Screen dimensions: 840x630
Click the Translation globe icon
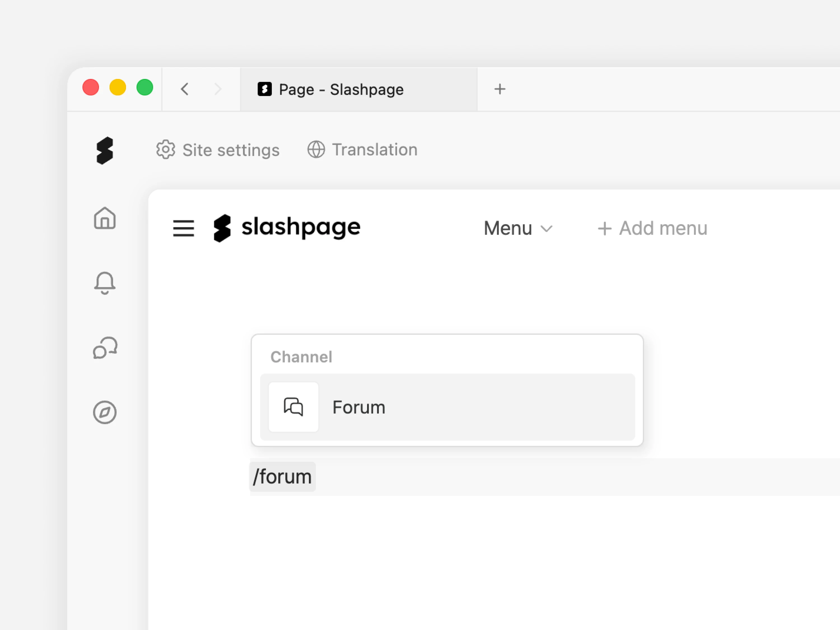(316, 150)
